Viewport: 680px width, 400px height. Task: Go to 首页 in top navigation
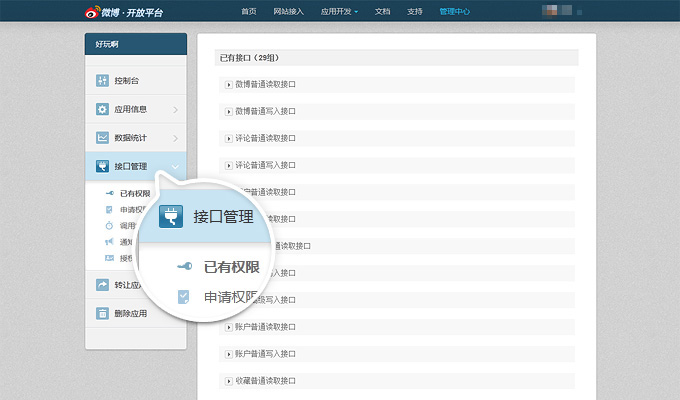(x=249, y=12)
